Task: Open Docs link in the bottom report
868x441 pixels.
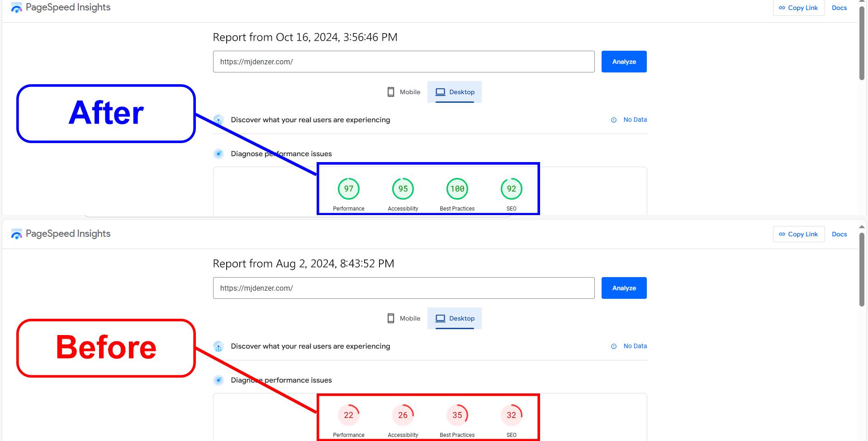Action: pyautogui.click(x=839, y=234)
